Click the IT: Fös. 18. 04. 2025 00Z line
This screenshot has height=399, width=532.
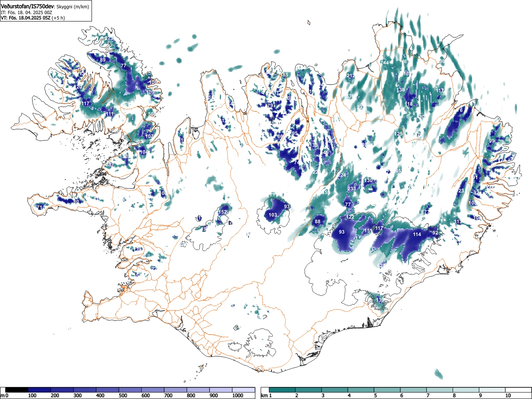pyautogui.click(x=27, y=12)
